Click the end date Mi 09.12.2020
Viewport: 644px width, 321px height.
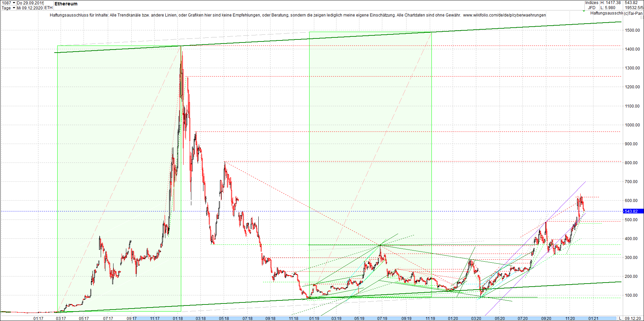coord(30,8)
